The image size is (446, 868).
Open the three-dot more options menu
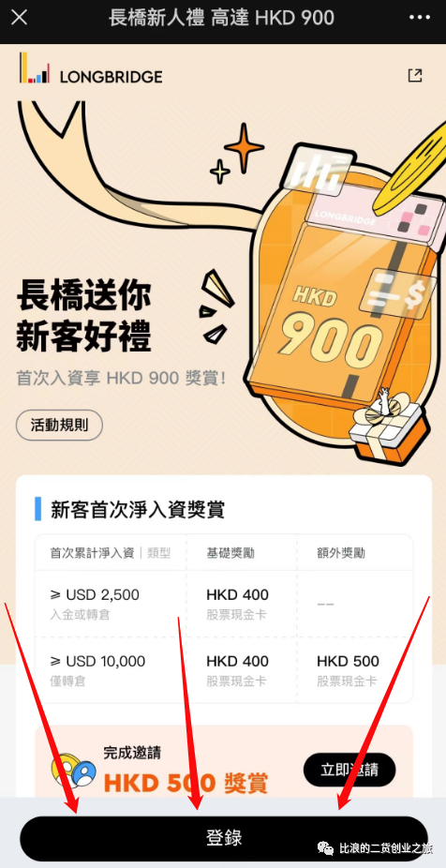point(419,18)
